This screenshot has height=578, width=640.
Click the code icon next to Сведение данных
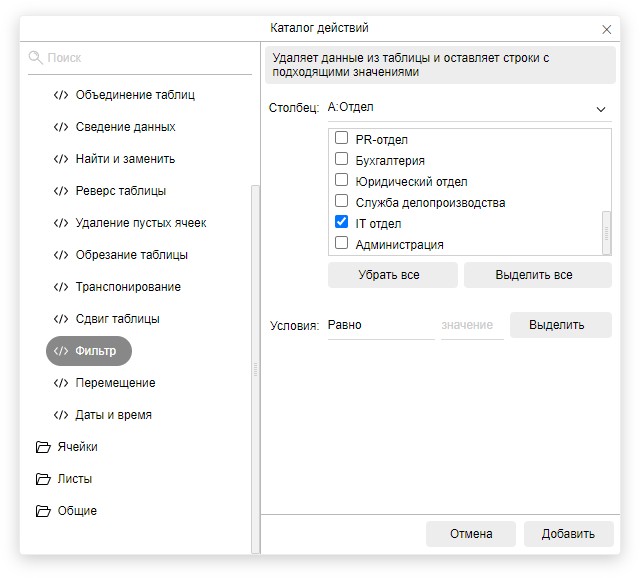coord(61,127)
